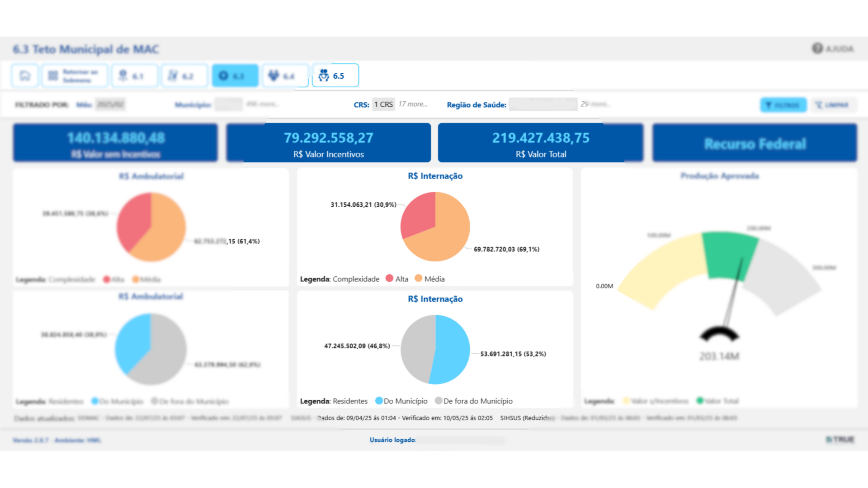This screenshot has width=868, height=488.
Task: Toggle Média legend item in Internação chart
Action: click(x=430, y=279)
